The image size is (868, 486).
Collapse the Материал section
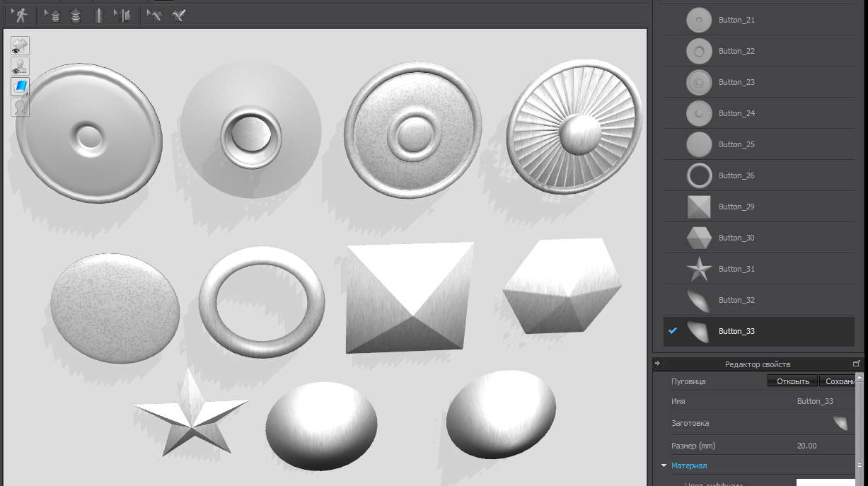click(664, 465)
